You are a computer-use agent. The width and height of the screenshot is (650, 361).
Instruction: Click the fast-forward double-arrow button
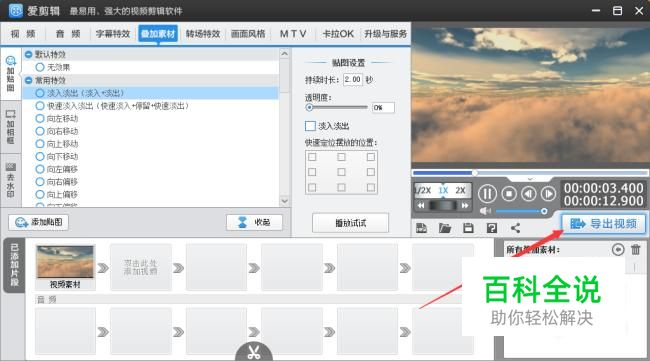click(x=465, y=205)
